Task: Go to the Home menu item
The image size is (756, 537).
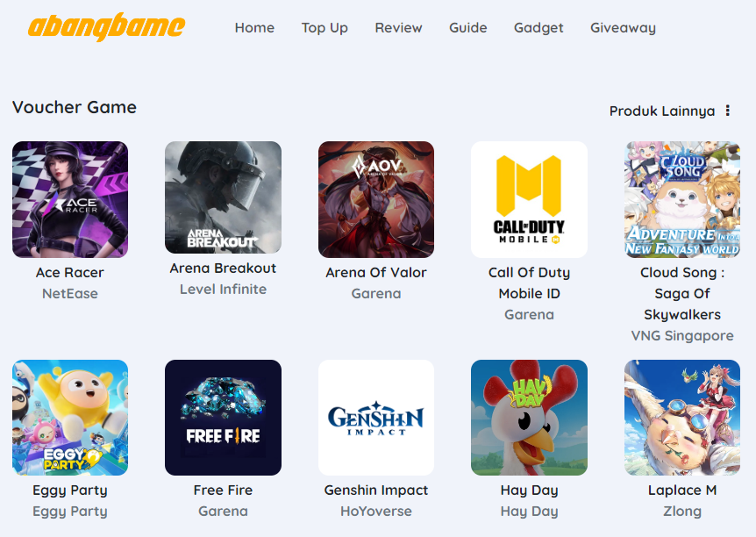Action: click(x=254, y=28)
